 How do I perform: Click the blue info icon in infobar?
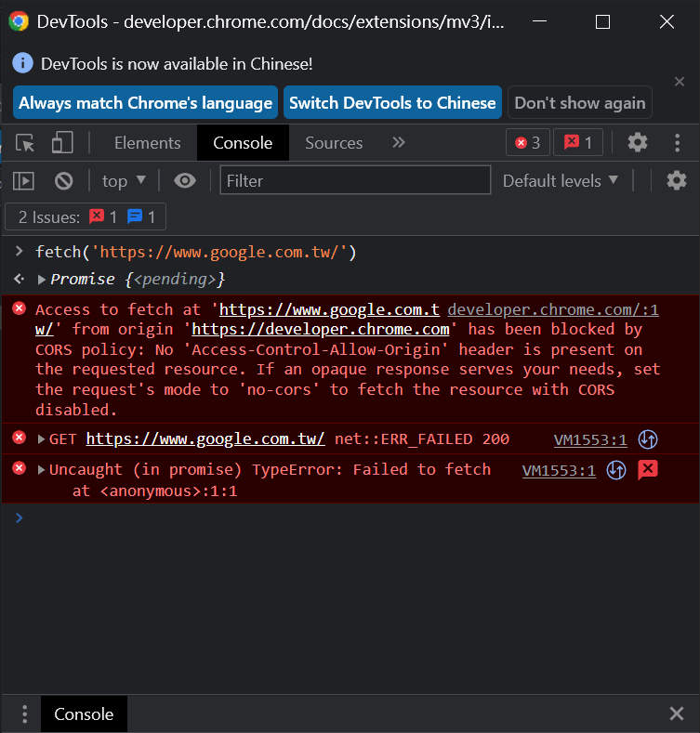point(22,63)
